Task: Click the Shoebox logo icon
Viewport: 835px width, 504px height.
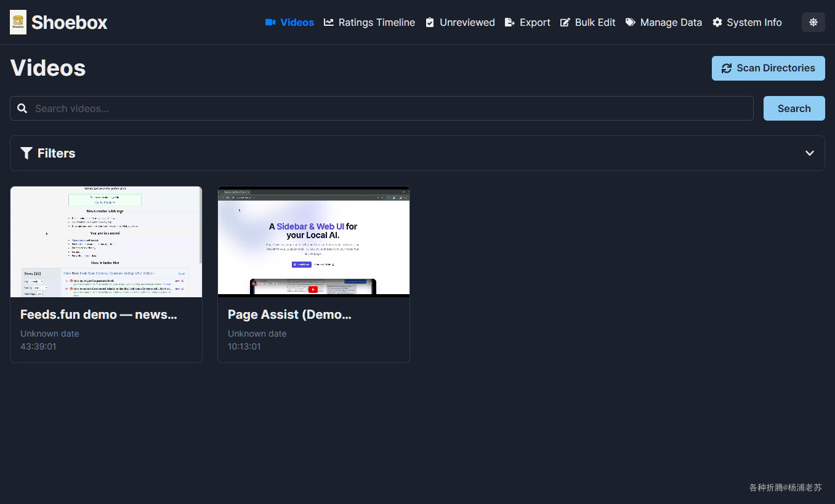Action: pyautogui.click(x=18, y=22)
